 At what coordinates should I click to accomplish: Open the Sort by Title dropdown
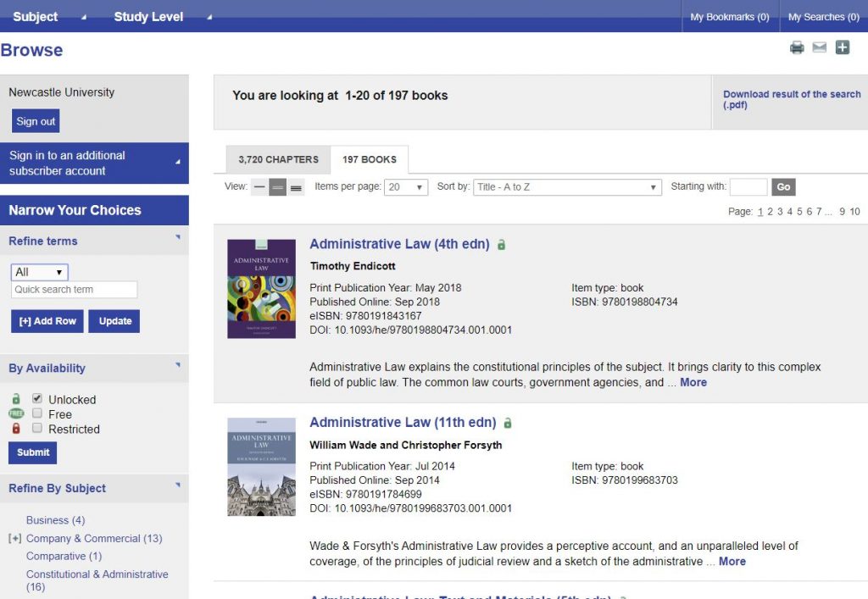[x=566, y=187]
